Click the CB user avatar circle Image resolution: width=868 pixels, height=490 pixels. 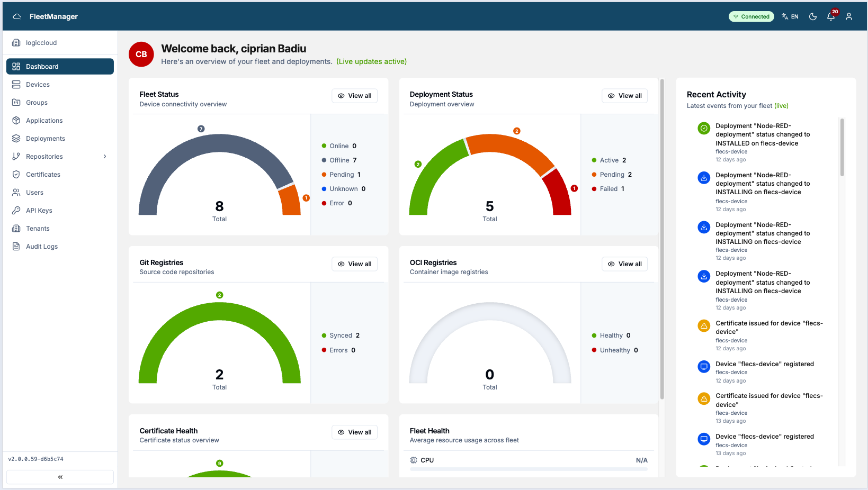141,55
